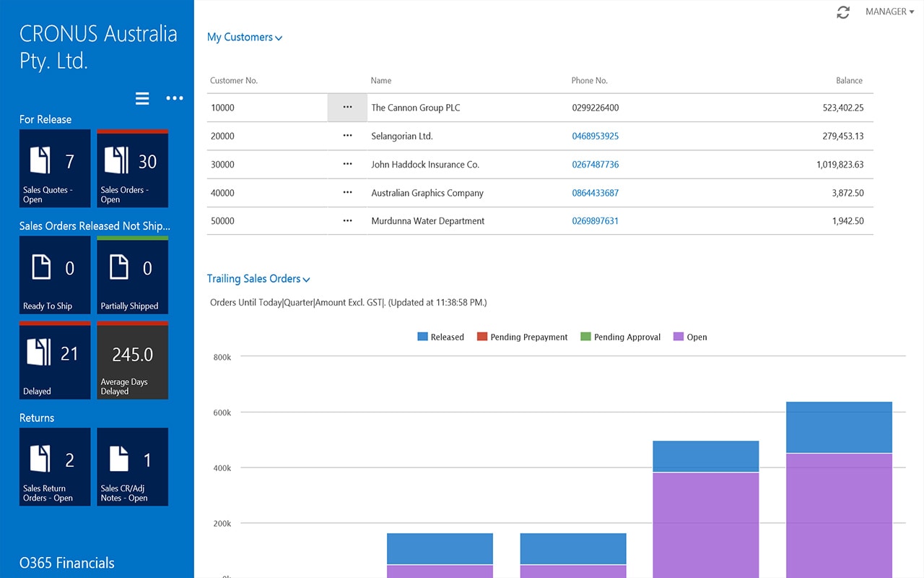This screenshot has width=924, height=578.
Task: Expand the Trailing Sales Orders dropdown
Action: click(x=258, y=279)
